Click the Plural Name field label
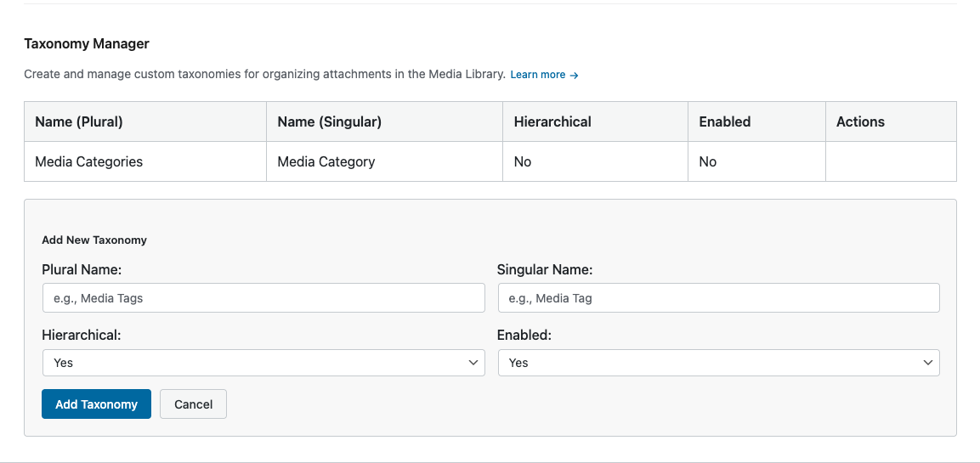This screenshot has height=463, width=980. [82, 270]
